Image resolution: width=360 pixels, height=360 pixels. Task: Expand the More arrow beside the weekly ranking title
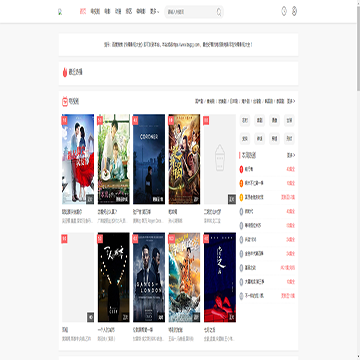coord(291,155)
